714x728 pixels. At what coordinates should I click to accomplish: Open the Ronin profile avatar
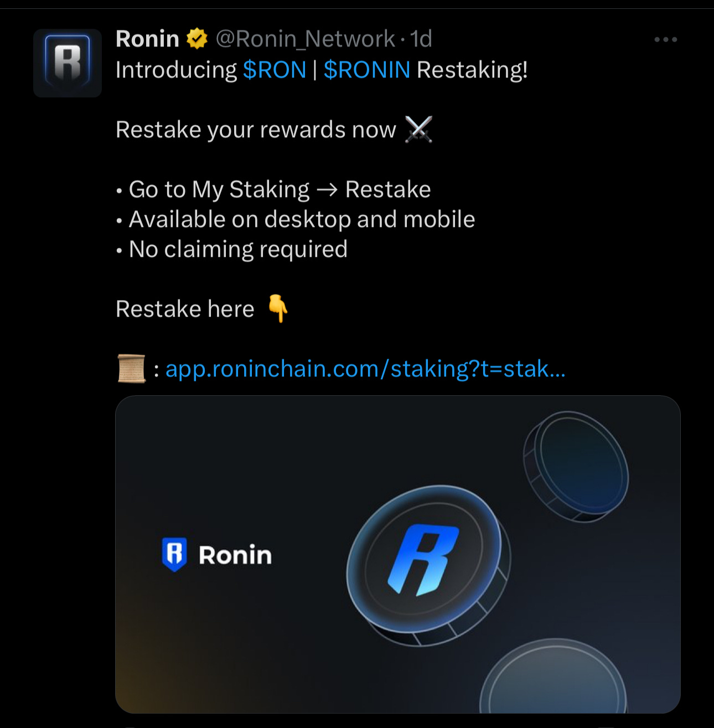tap(68, 63)
